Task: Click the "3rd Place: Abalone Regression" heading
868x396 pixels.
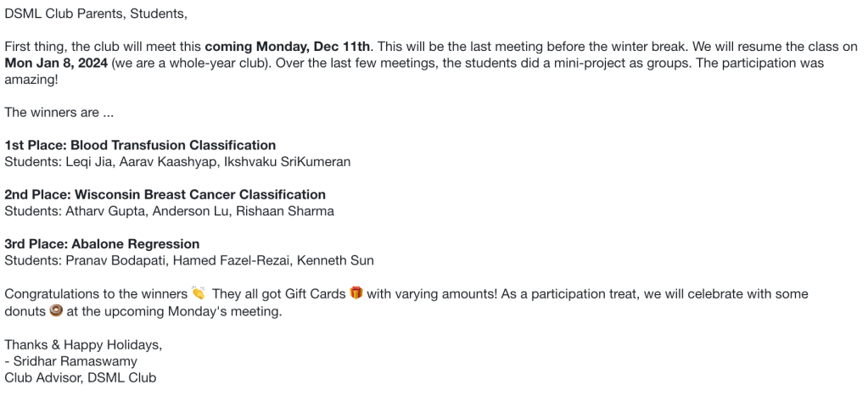Action: (102, 244)
